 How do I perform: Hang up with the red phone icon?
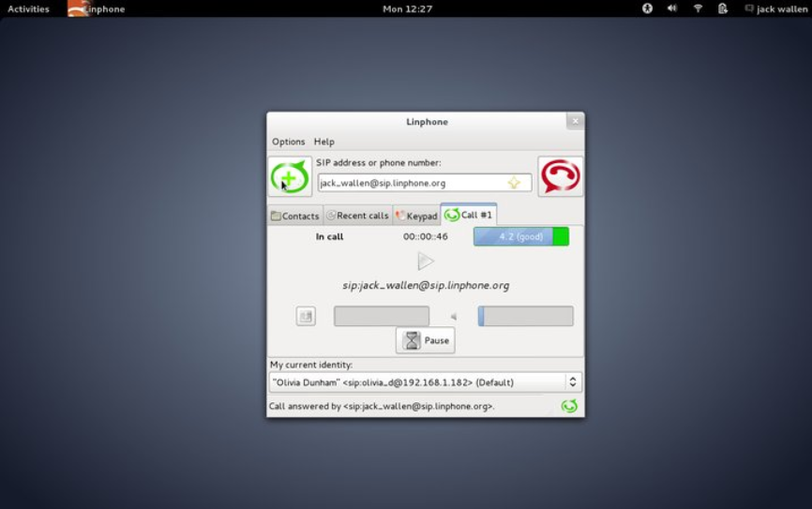tap(561, 176)
